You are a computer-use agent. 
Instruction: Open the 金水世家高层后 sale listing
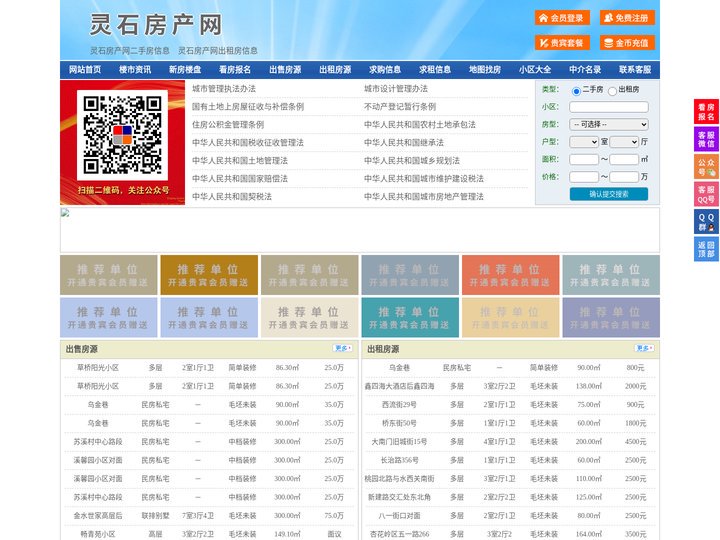98,516
